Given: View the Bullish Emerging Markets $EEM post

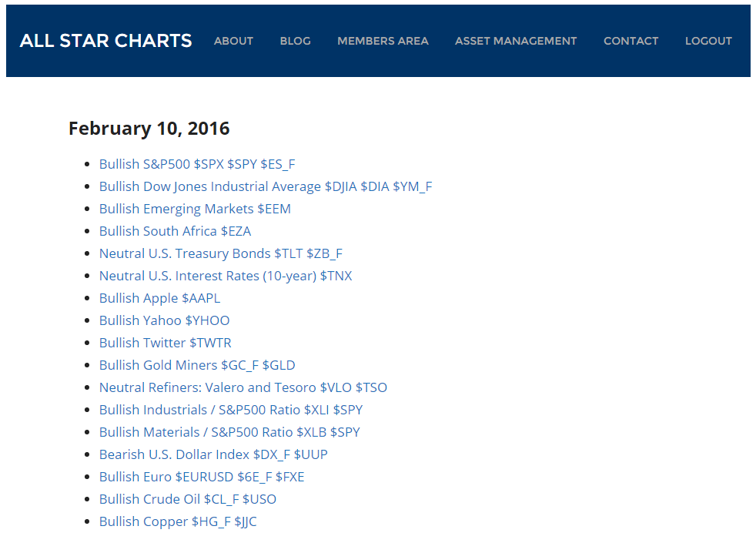Looking at the screenshot, I should 195,209.
